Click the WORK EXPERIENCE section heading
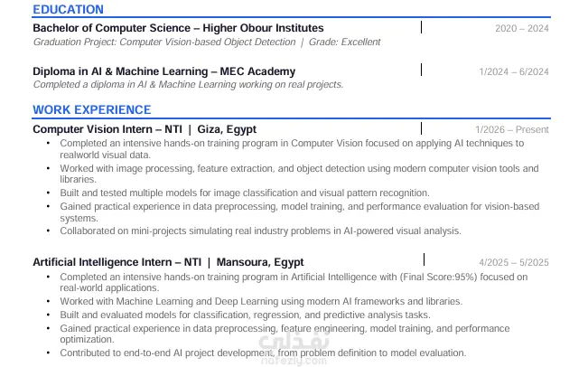 coord(92,109)
